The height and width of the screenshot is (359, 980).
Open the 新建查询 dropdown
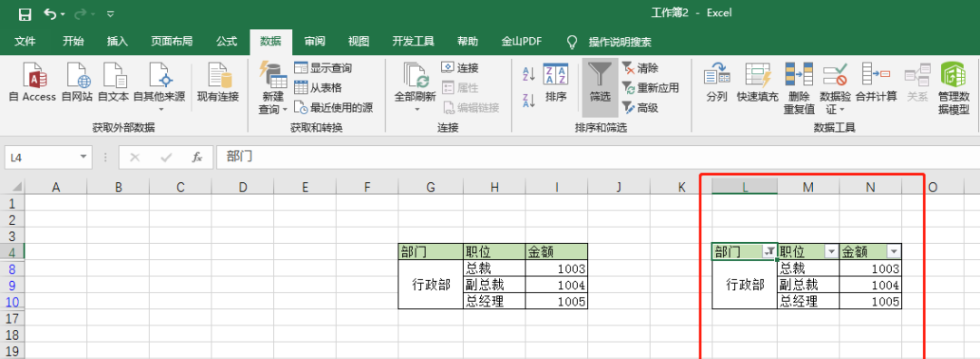click(273, 88)
